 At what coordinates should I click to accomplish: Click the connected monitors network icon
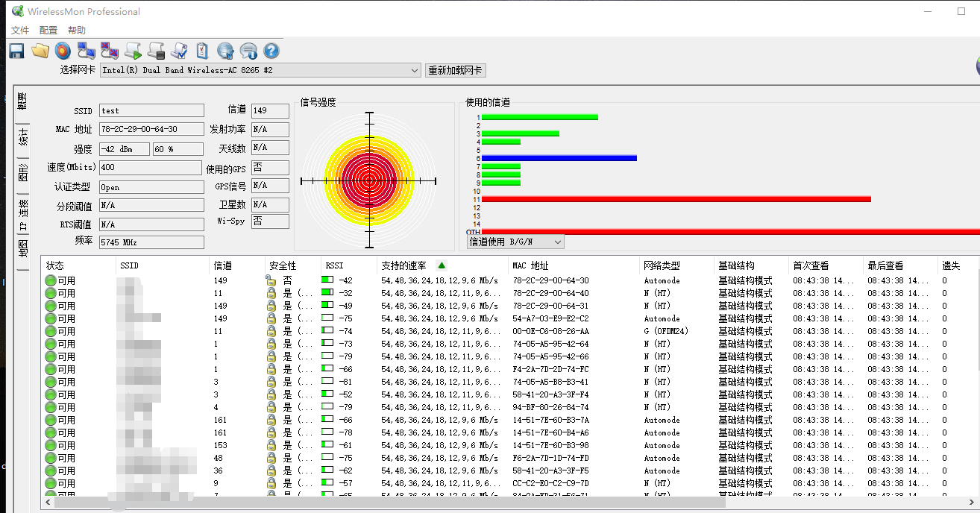pyautogui.click(x=87, y=51)
